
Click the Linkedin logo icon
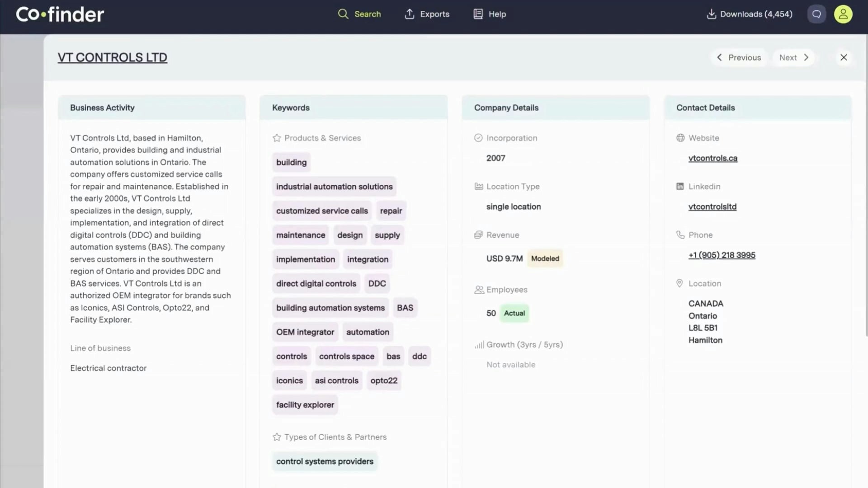(x=680, y=186)
